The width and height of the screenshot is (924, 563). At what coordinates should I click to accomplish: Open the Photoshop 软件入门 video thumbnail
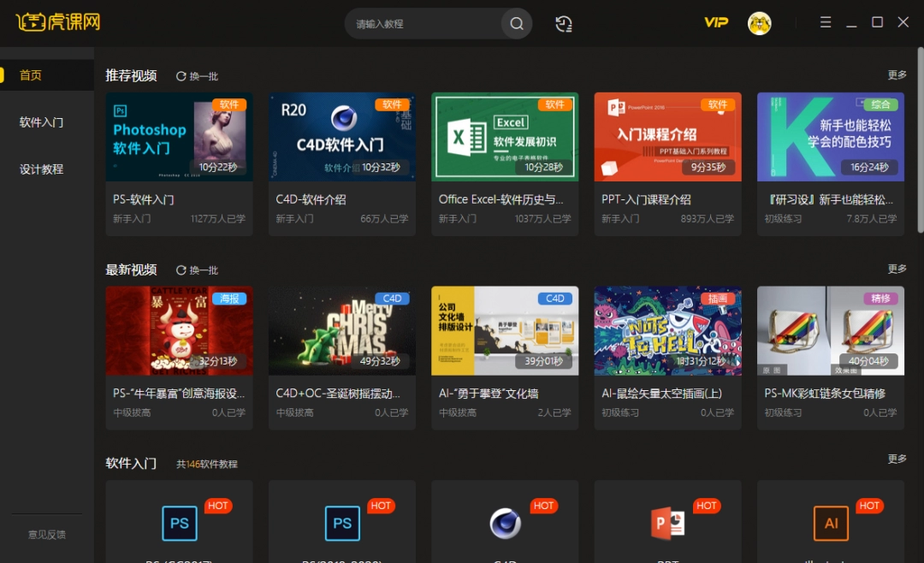pos(180,137)
